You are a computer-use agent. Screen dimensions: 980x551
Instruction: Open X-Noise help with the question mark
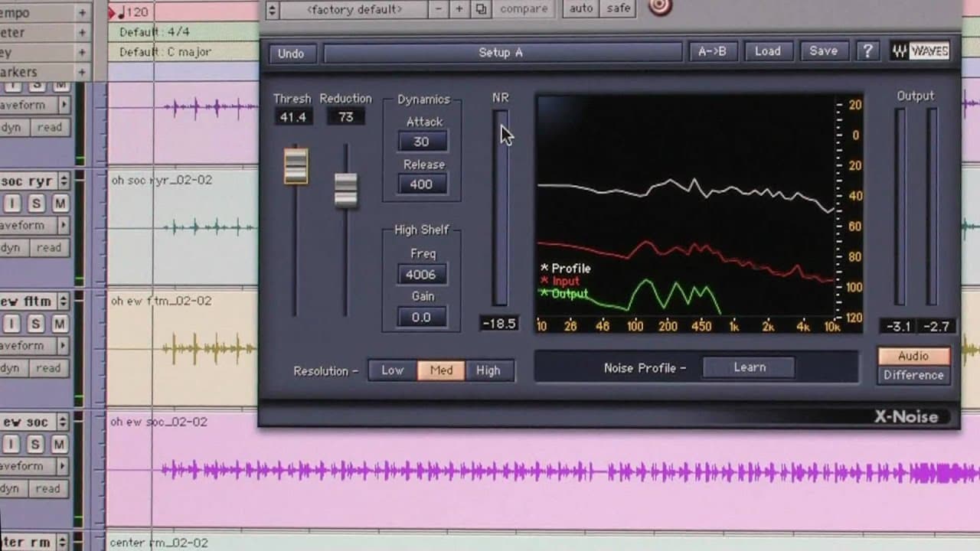pyautogui.click(x=867, y=51)
